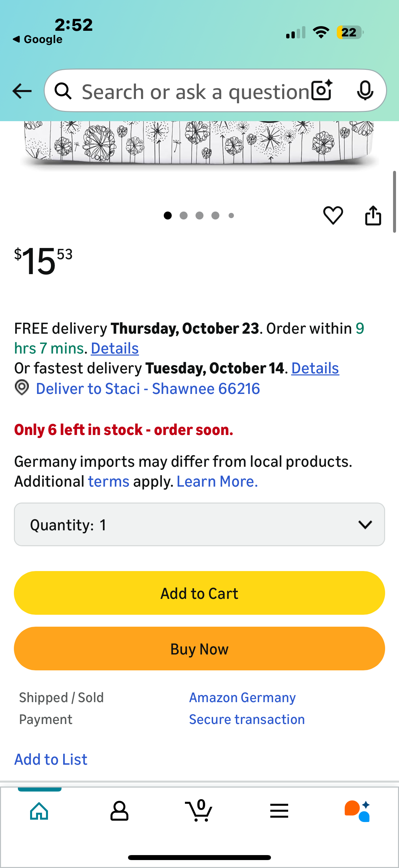Open the hamburger menu tab
The width and height of the screenshot is (399, 868).
click(x=279, y=810)
